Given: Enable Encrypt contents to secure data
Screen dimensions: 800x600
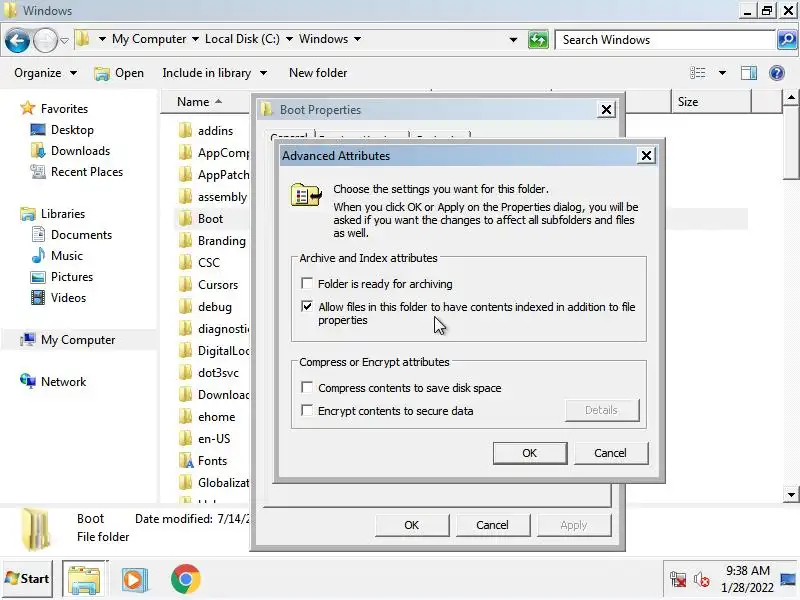Looking at the screenshot, I should (307, 410).
